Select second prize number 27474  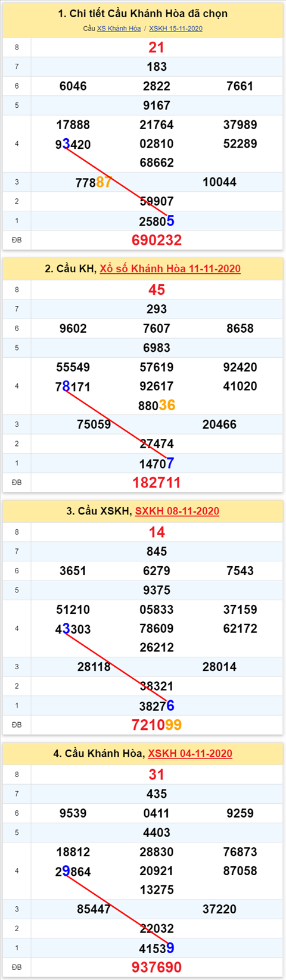[x=157, y=444]
